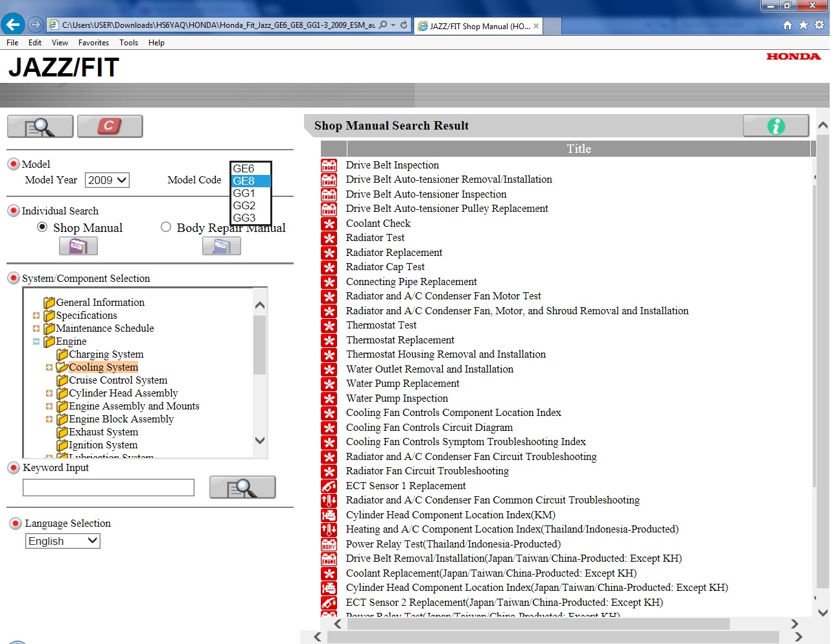
Task: Open the Favorites menu
Action: (x=93, y=43)
